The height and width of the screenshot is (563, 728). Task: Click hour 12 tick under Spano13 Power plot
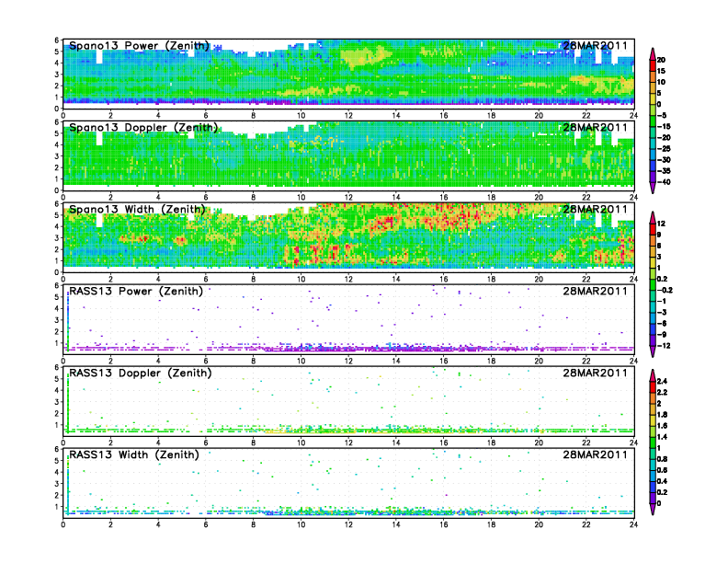(x=348, y=115)
